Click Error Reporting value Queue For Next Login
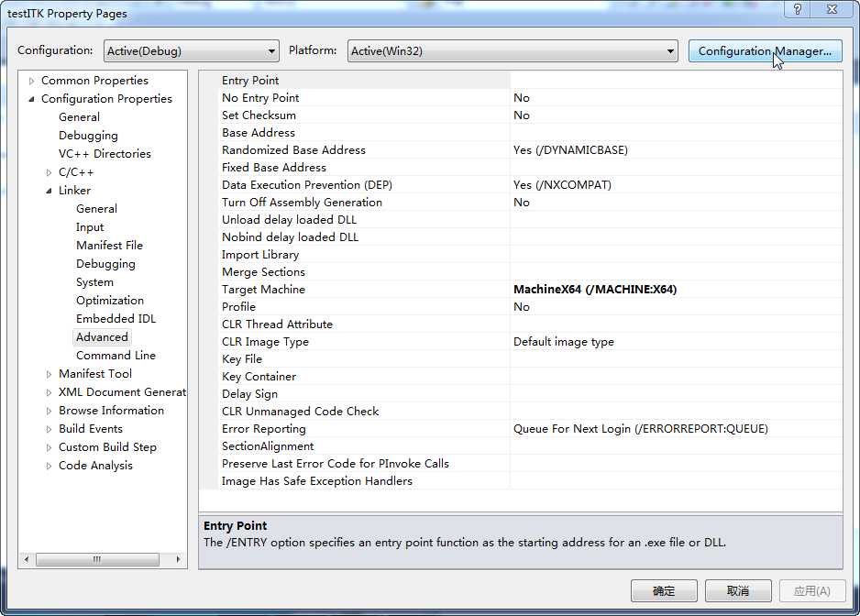The height and width of the screenshot is (616, 860). (x=676, y=429)
